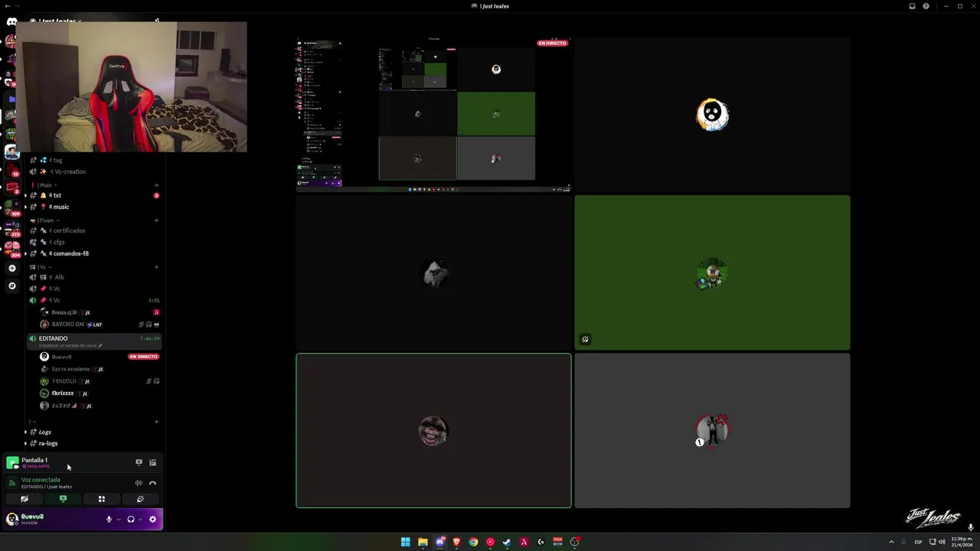Show hidden system tray icons
The height and width of the screenshot is (551, 980).
point(891,542)
